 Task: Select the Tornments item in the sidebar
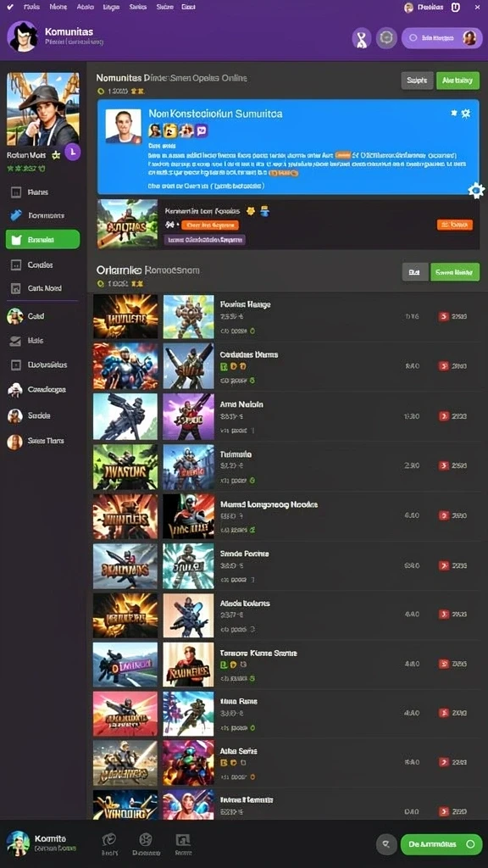pyautogui.click(x=42, y=215)
